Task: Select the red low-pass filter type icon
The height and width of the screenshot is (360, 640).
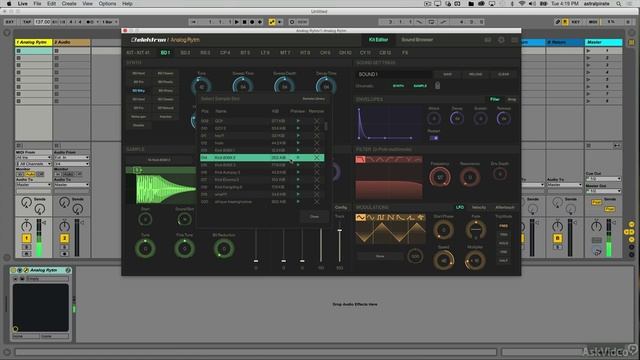Action: tap(360, 160)
